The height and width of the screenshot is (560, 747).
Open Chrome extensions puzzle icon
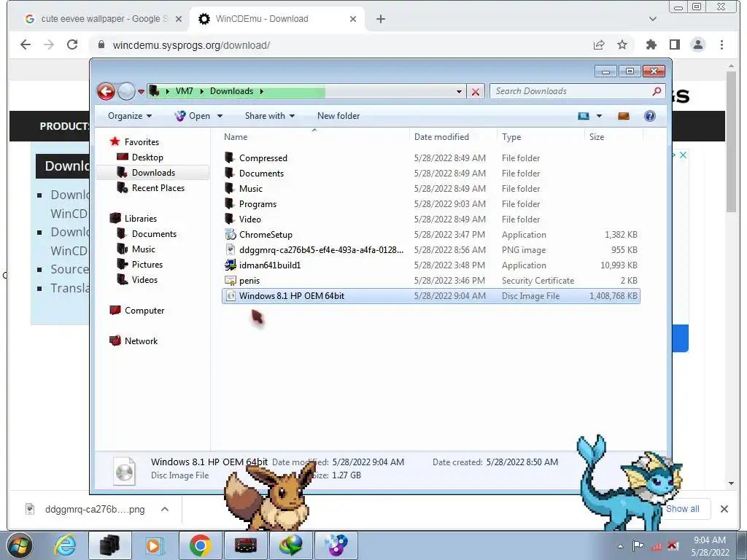point(651,44)
